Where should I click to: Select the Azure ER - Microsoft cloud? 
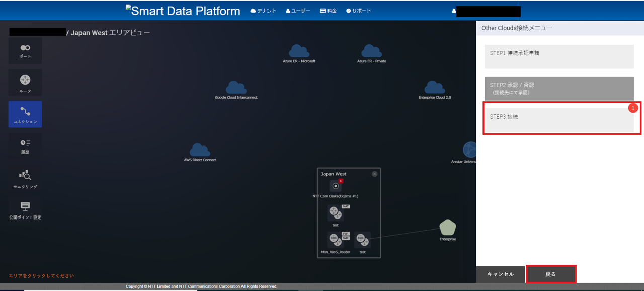[x=299, y=51]
